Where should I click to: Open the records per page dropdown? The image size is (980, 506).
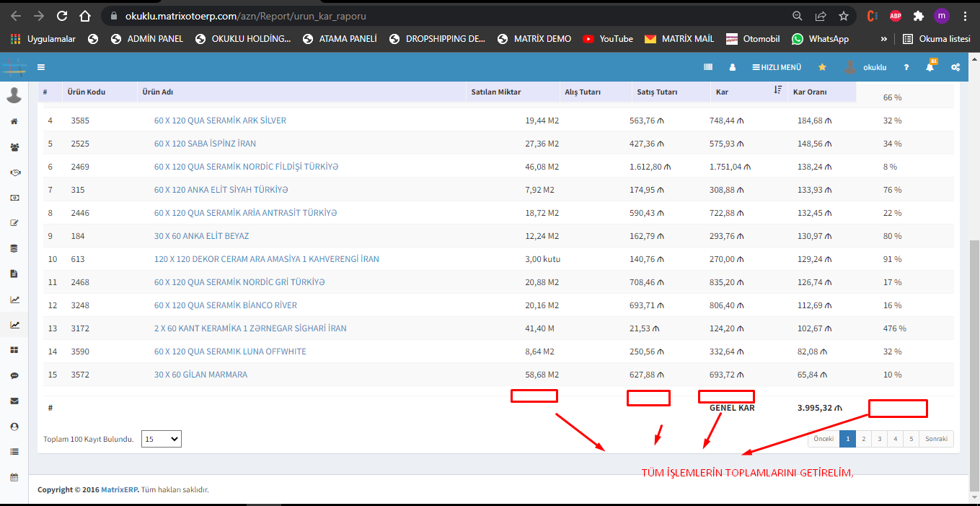[x=161, y=439]
